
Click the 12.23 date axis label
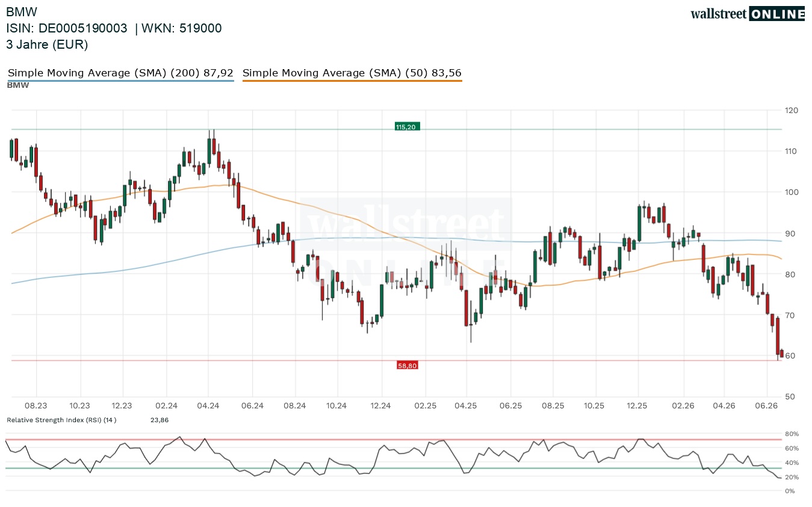[x=122, y=406]
